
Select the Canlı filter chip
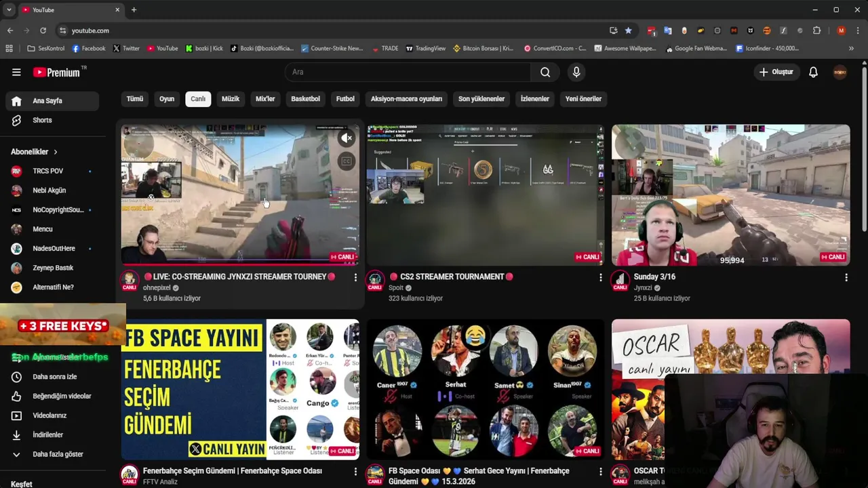point(198,99)
